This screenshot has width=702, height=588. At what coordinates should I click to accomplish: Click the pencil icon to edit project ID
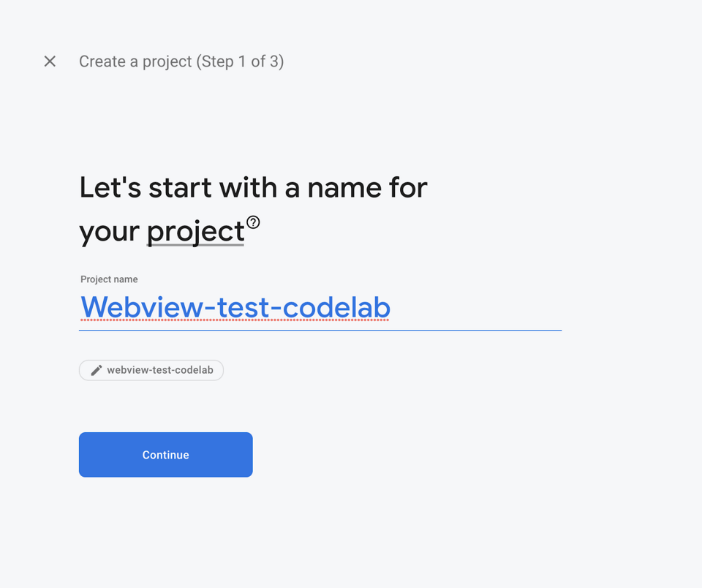point(95,370)
